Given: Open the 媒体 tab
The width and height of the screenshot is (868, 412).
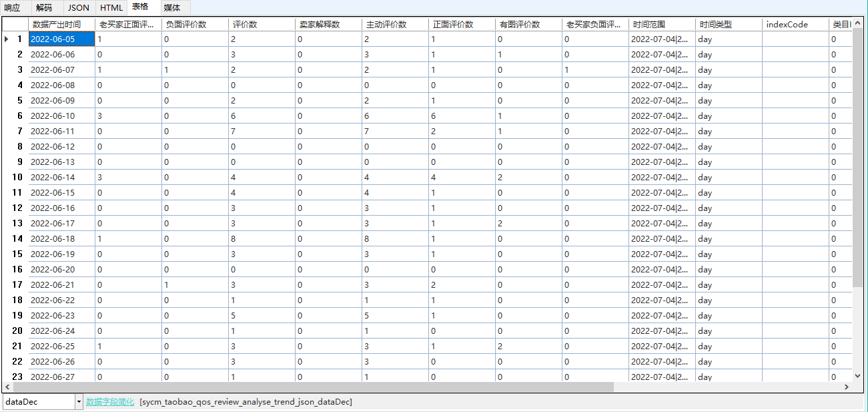Looking at the screenshot, I should 172,8.
